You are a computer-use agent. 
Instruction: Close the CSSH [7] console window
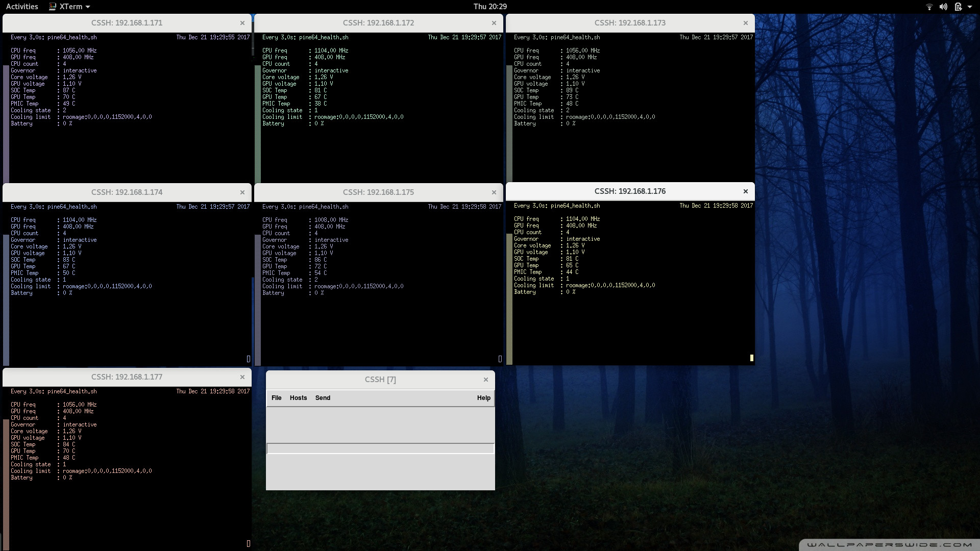(486, 380)
